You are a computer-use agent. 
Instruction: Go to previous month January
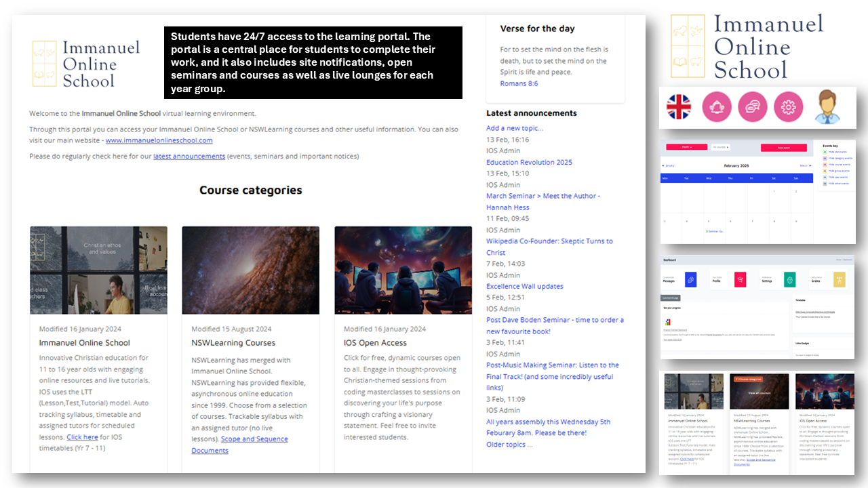pos(668,165)
